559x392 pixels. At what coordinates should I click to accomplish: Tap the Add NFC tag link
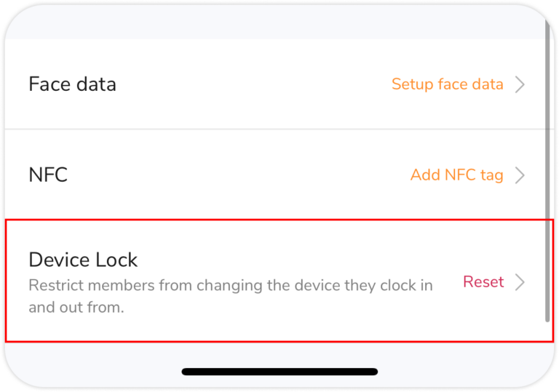click(x=456, y=175)
